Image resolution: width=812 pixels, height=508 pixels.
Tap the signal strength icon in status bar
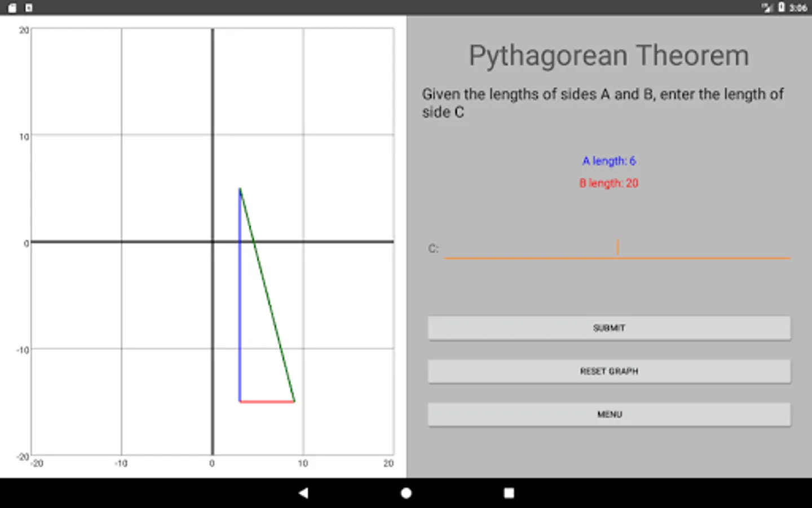coord(767,7)
